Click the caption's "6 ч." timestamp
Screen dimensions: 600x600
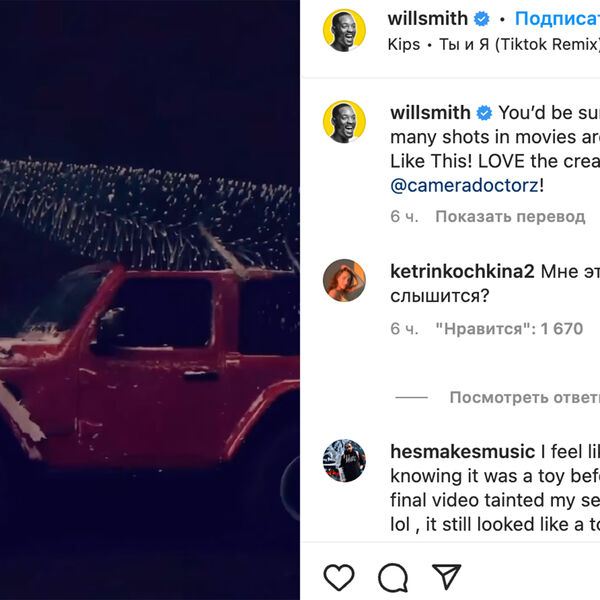click(x=404, y=216)
